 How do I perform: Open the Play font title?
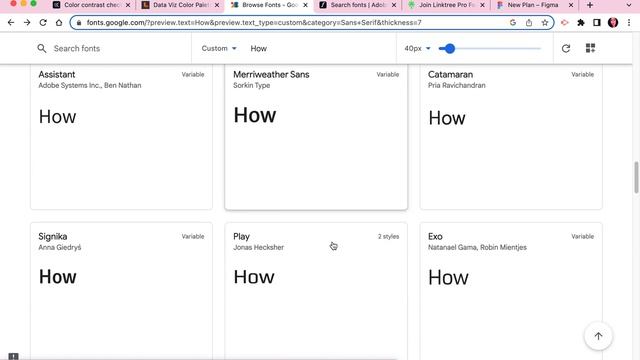(x=241, y=236)
